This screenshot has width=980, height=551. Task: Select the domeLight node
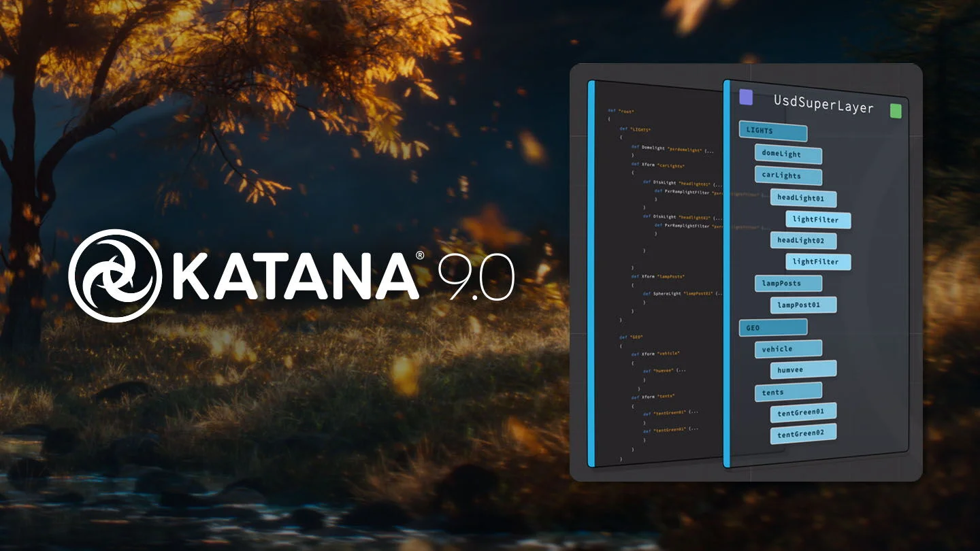coord(787,154)
